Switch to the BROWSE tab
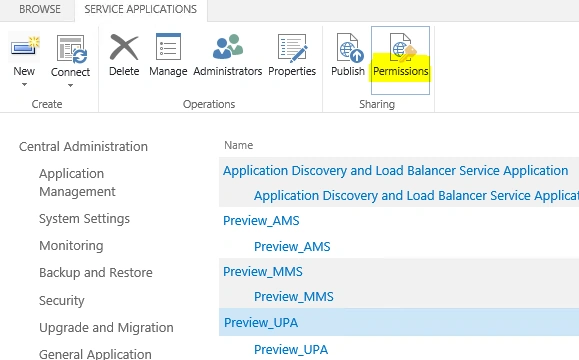This screenshot has height=360, width=579. click(x=40, y=9)
